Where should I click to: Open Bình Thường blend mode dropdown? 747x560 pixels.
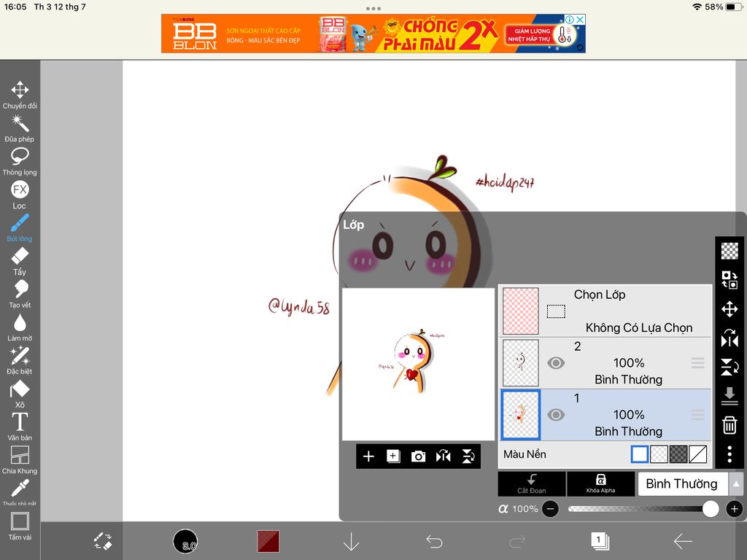(683, 484)
